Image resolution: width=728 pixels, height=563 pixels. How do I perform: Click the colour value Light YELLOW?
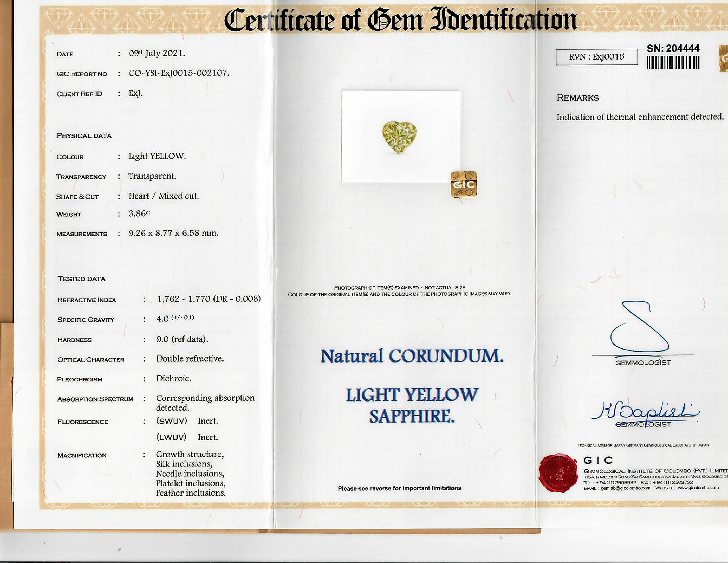[157, 156]
